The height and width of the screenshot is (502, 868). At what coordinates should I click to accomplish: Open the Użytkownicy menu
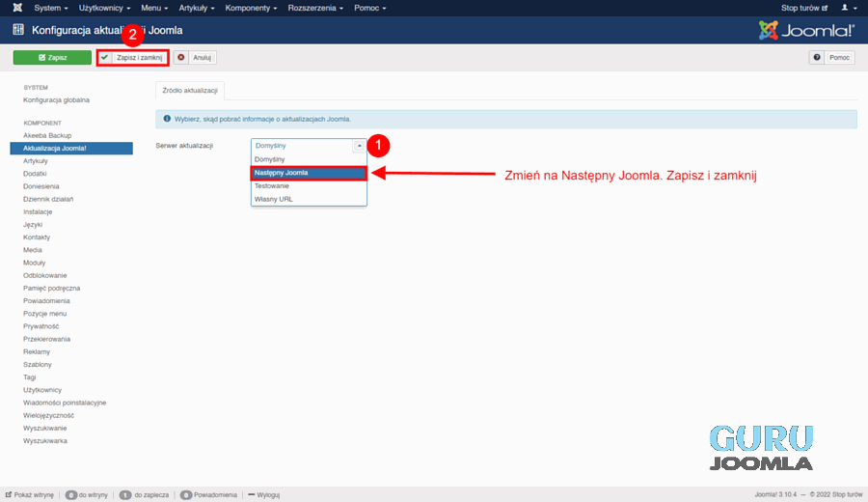pyautogui.click(x=104, y=8)
